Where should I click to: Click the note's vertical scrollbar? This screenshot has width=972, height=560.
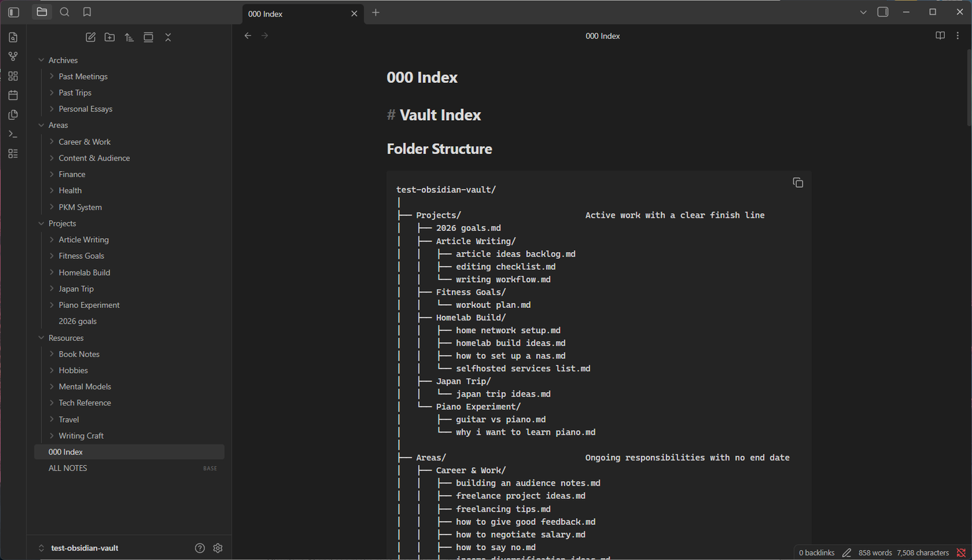[969, 86]
